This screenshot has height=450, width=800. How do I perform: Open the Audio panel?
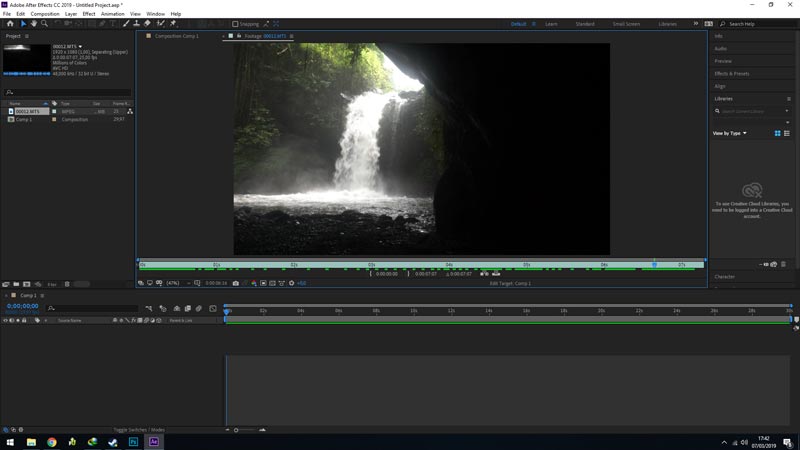point(720,48)
